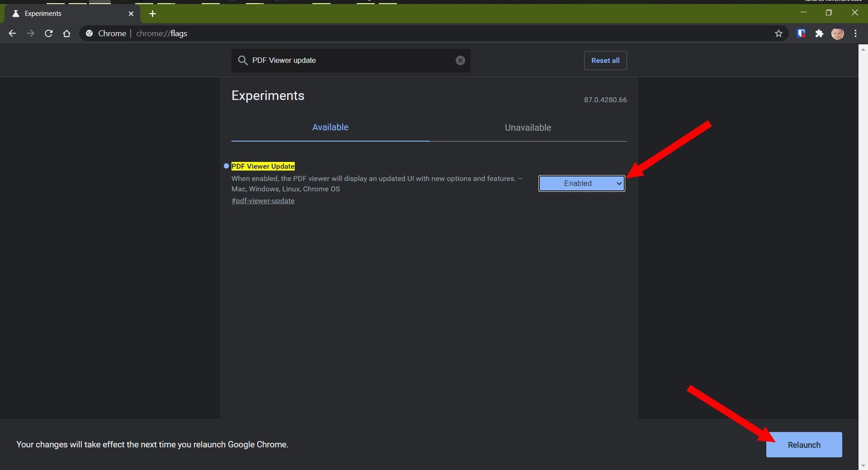Click the forward navigation arrow
Screen dimensions: 868x470
pyautogui.click(x=30, y=33)
